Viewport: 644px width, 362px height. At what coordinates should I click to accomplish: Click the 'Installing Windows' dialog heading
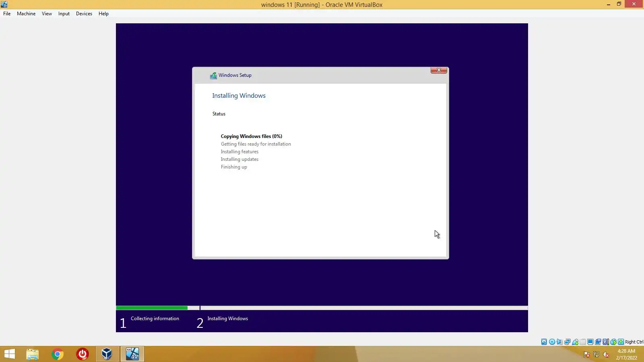(239, 96)
